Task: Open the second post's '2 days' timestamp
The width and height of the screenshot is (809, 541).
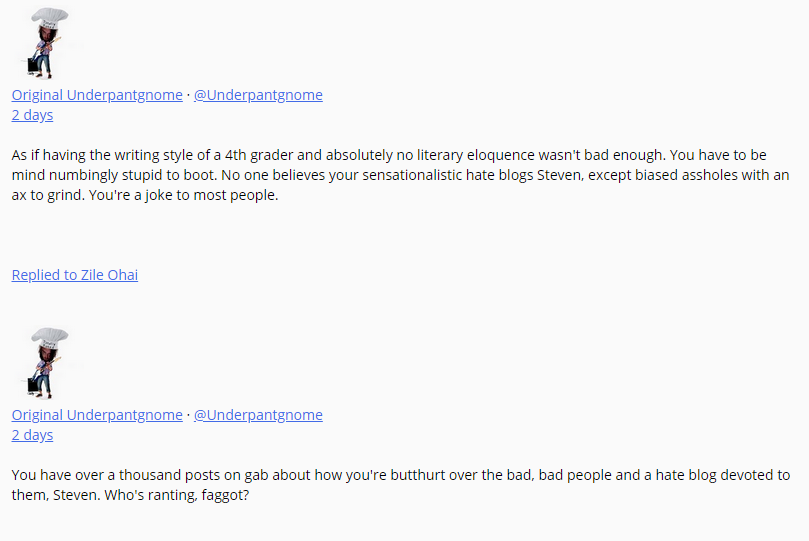Action: click(32, 435)
